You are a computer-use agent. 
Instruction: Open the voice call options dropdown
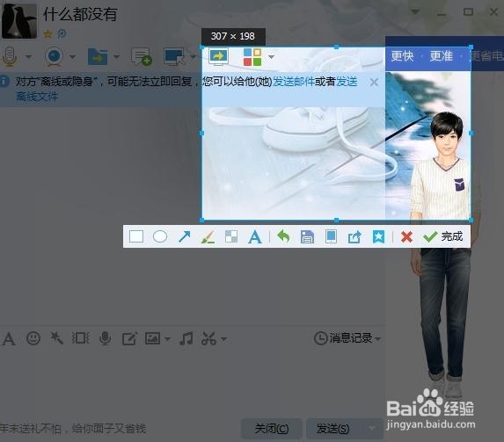point(29,57)
